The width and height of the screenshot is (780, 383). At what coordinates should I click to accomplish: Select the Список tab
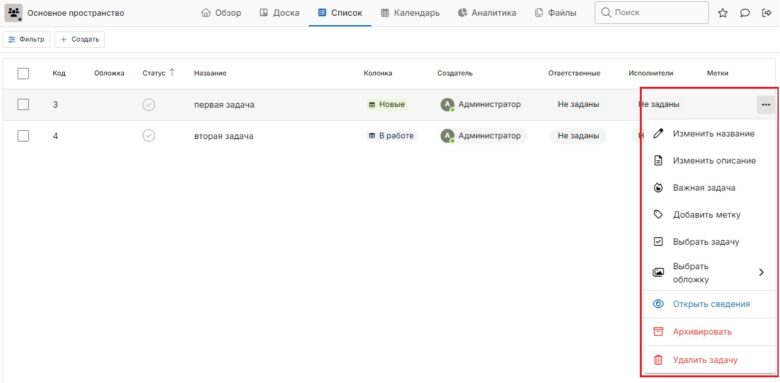point(340,13)
